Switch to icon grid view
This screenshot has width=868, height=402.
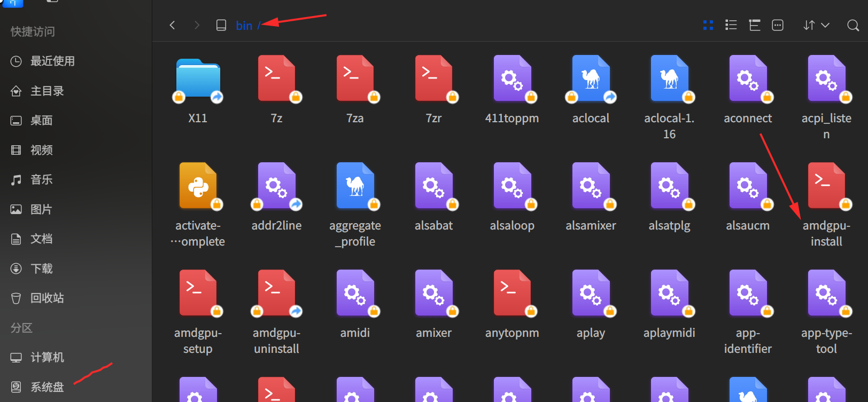click(708, 25)
